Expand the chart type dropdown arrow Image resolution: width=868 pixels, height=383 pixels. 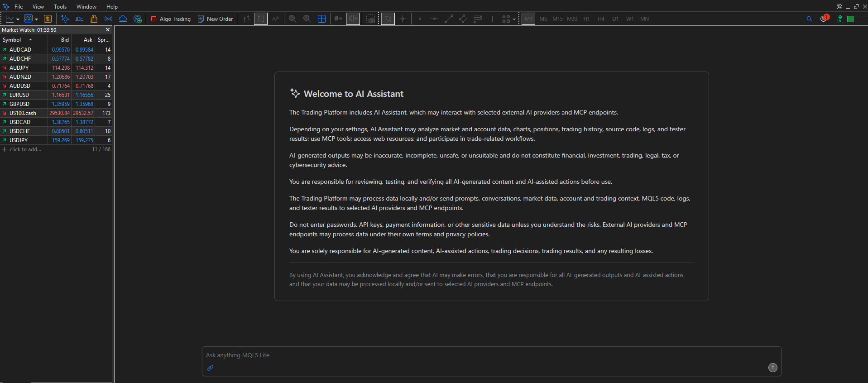(18, 19)
